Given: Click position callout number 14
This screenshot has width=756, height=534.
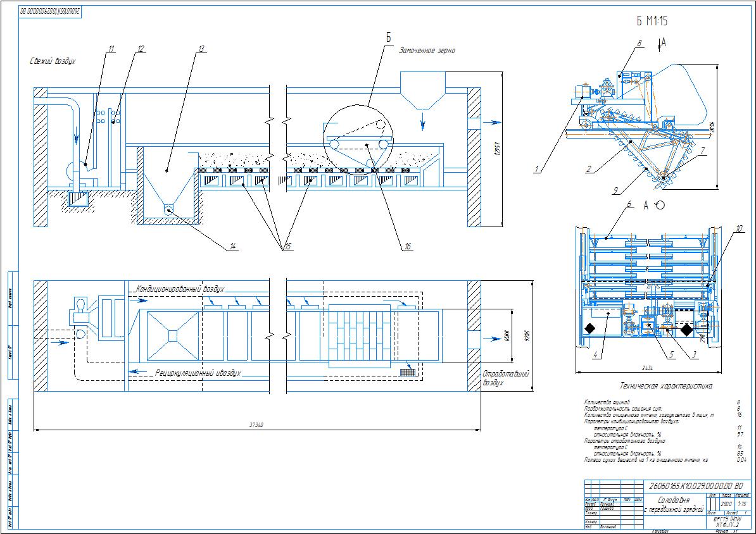Looking at the screenshot, I should (232, 247).
